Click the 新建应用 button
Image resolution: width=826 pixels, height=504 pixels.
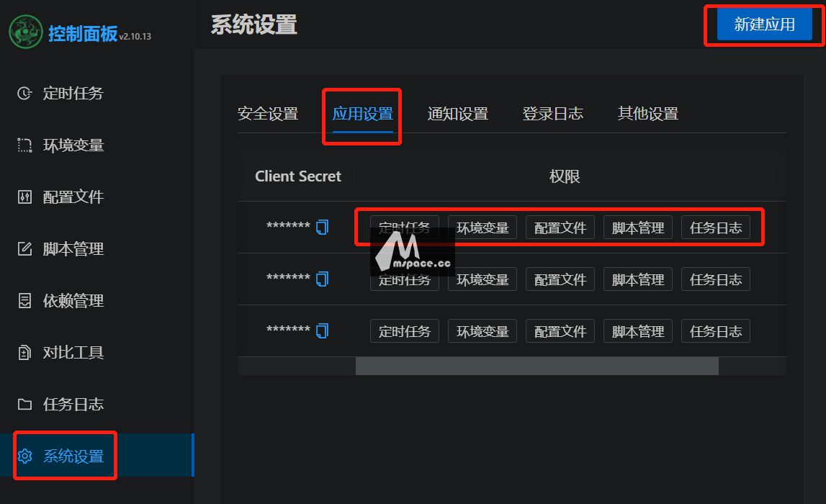[764, 24]
